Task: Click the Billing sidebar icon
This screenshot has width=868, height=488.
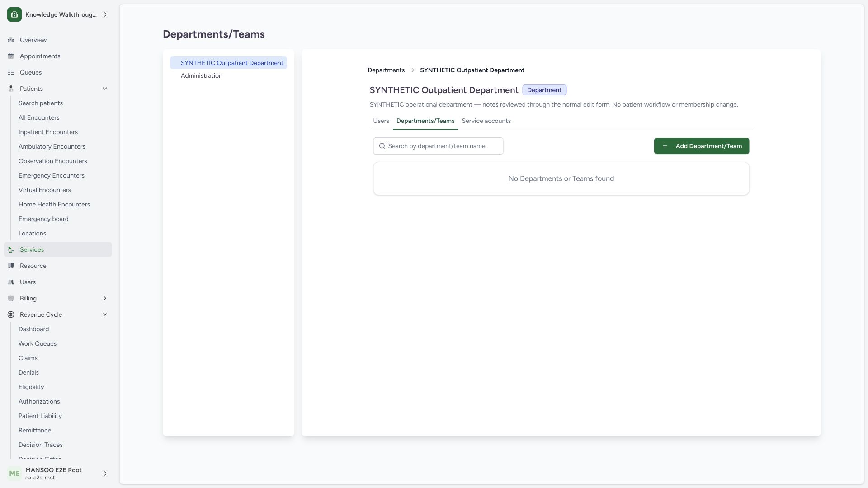Action: (11, 299)
